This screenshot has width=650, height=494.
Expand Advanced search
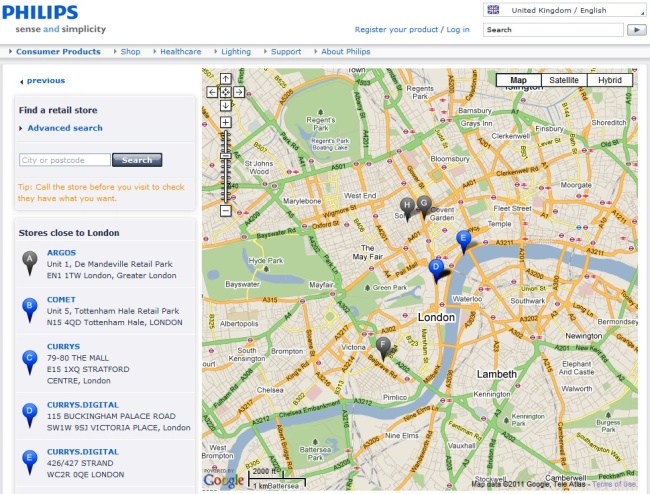pyautogui.click(x=65, y=128)
